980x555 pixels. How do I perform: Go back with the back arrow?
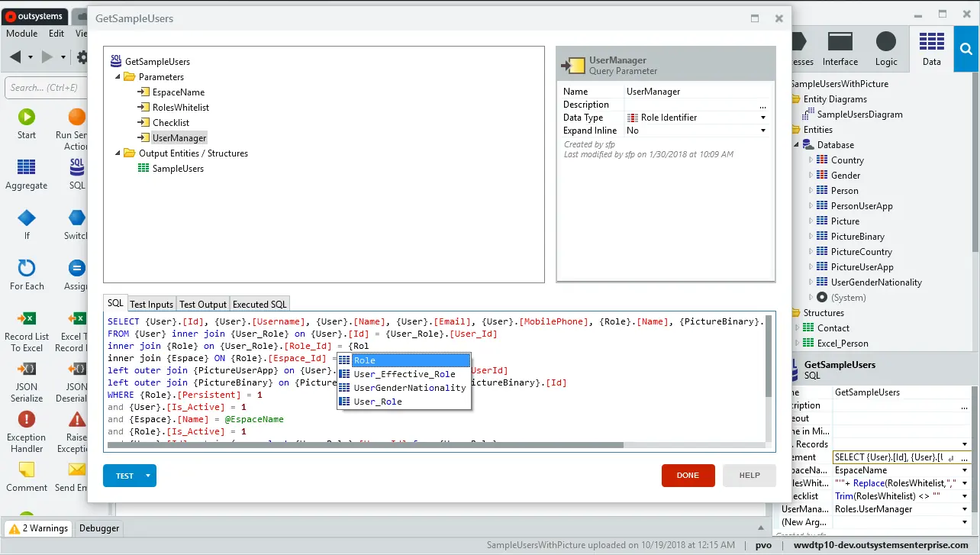pyautogui.click(x=15, y=57)
